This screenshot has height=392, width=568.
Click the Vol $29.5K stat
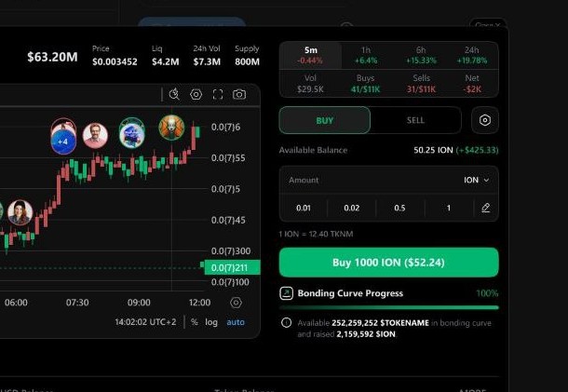click(310, 84)
